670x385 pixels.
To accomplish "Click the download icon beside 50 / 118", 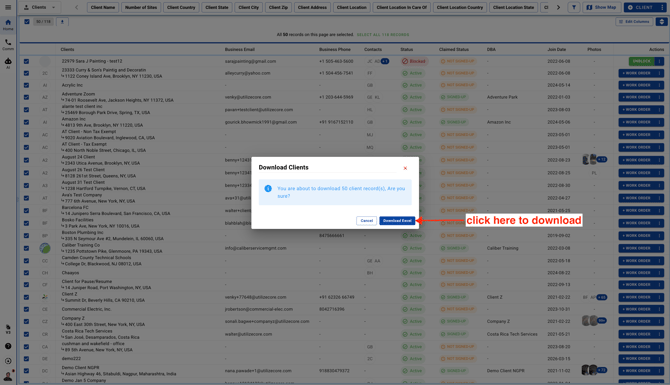I will pyautogui.click(x=62, y=22).
